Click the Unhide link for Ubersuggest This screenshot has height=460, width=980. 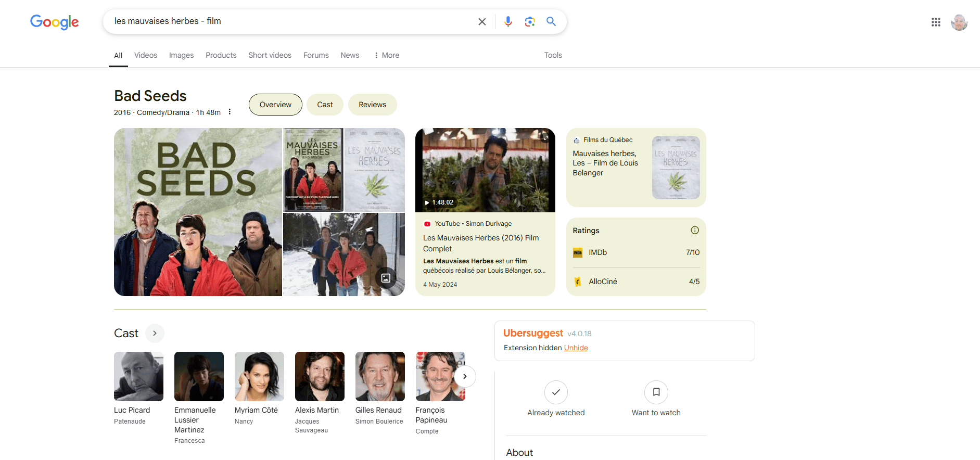point(576,348)
